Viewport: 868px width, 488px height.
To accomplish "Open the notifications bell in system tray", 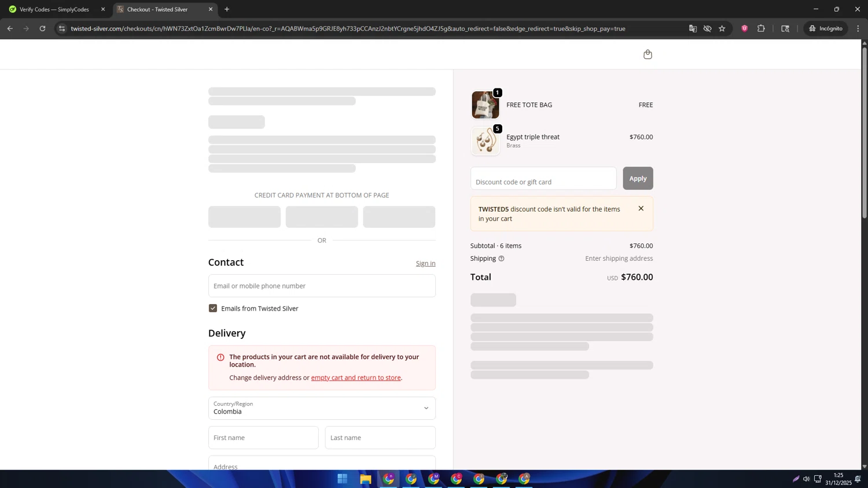I will 858,479.
